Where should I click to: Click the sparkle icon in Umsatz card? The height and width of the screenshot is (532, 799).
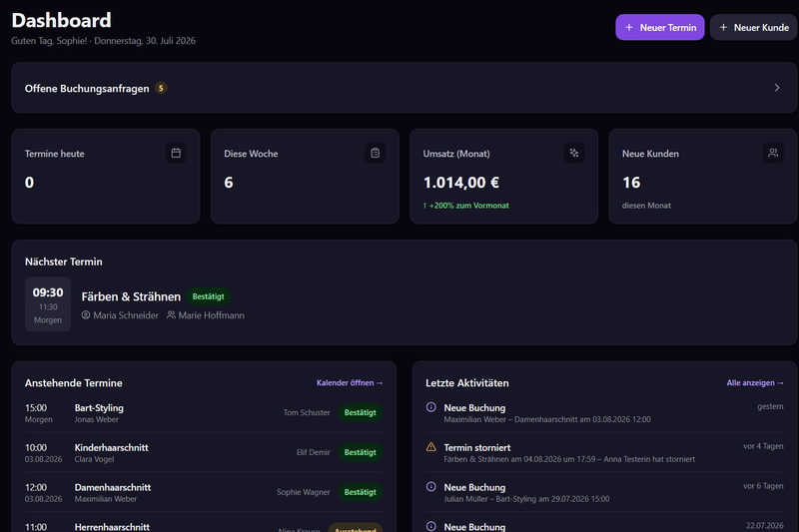(574, 154)
